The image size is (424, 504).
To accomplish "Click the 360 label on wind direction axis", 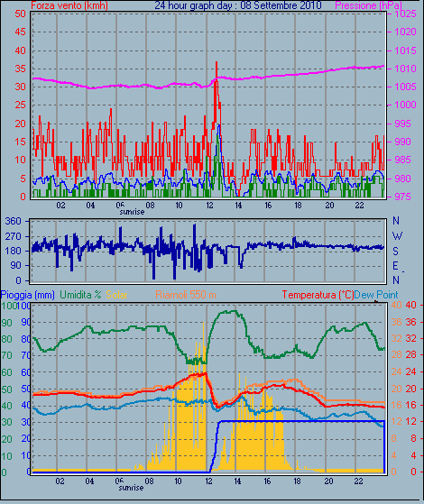I will click(x=14, y=221).
